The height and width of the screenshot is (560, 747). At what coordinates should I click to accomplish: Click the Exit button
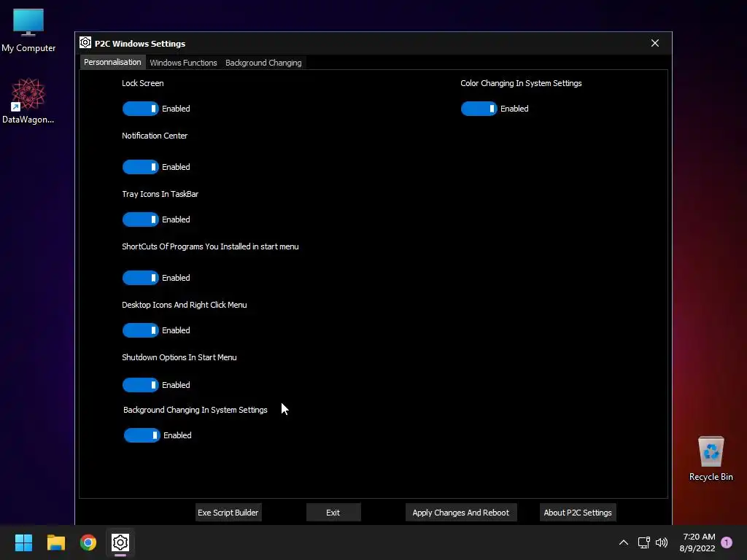[x=333, y=513]
